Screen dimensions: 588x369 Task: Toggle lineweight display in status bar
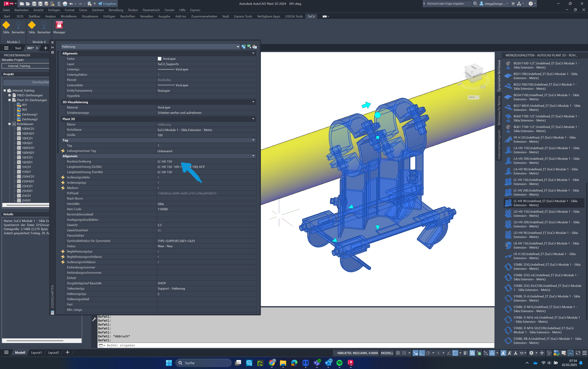pos(466,353)
